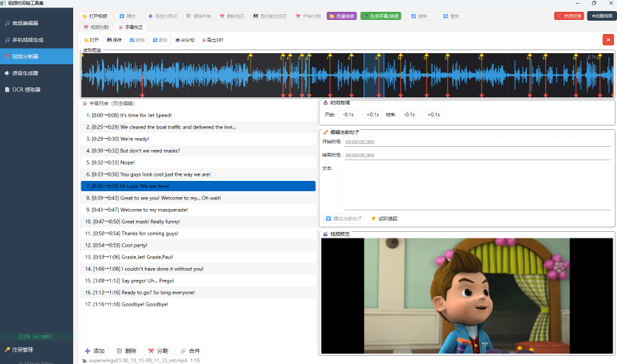Select subtitle "You guys look cool just the way we are!"
Image resolution: width=617 pixels, height=364 pixels.
pos(198,174)
